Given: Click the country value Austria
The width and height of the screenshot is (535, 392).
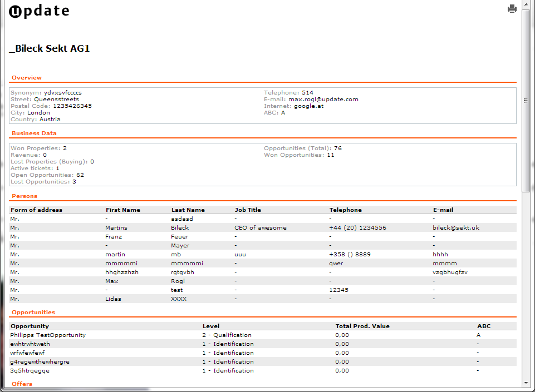Looking at the screenshot, I should tap(50, 120).
